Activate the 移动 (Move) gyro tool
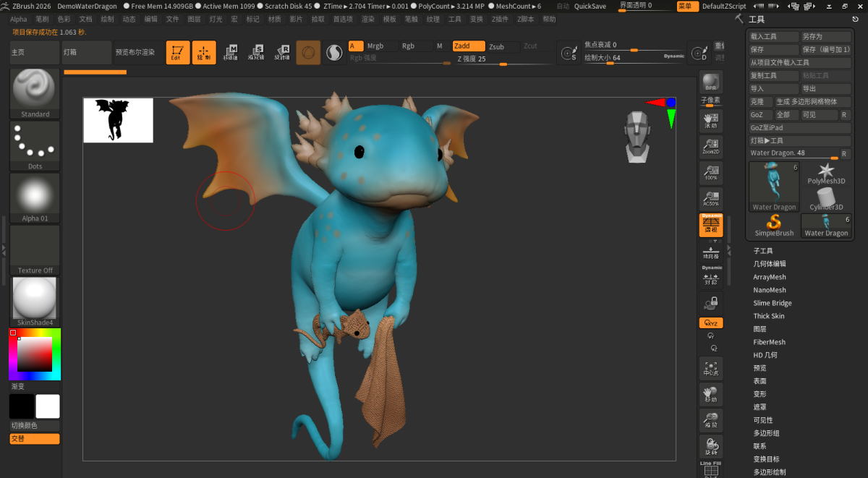 711,395
